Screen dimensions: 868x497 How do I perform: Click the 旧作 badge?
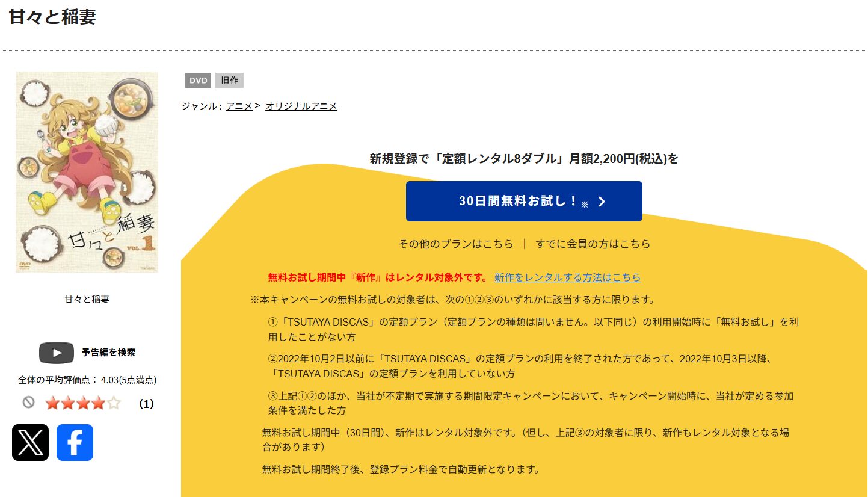230,81
